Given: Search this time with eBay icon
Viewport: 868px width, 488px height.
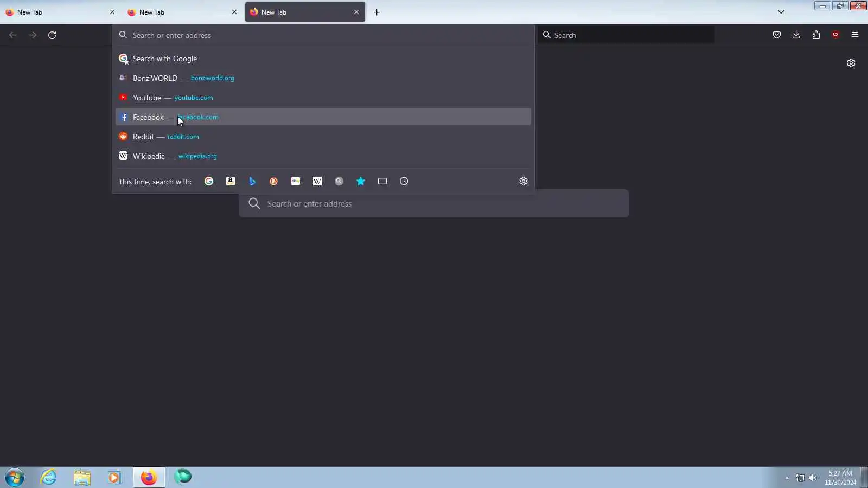Looking at the screenshot, I should pyautogui.click(x=296, y=181).
